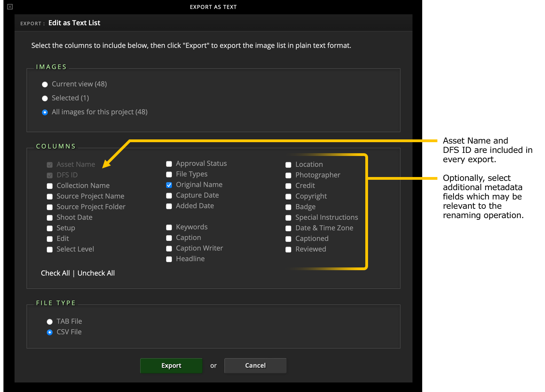Image resolution: width=545 pixels, height=392 pixels.
Task: Select the Selected (1) radio button
Action: click(x=45, y=98)
